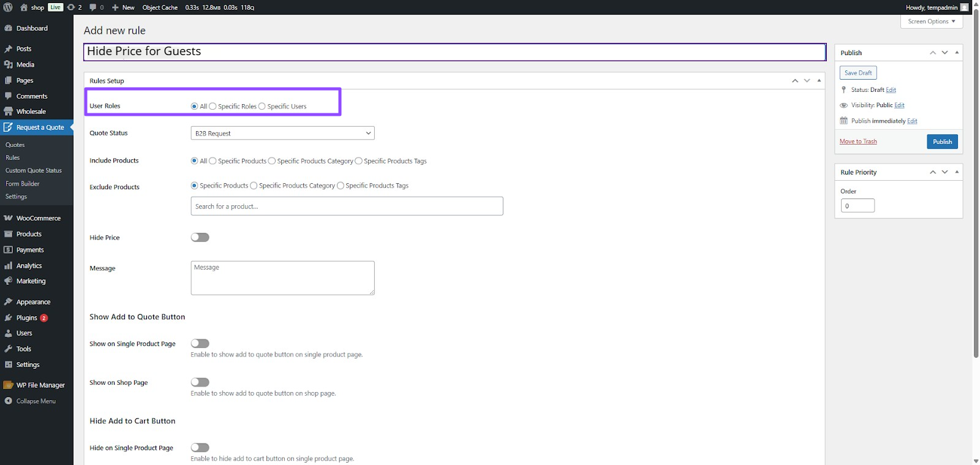Click the updates icon showing 2
Viewport: 980px width, 465px height.
(71, 7)
